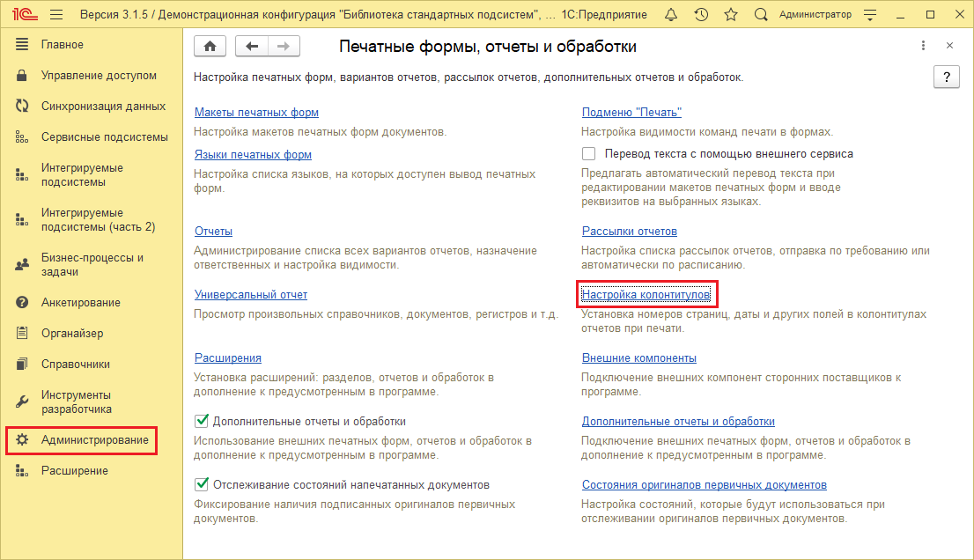Image resolution: width=974 pixels, height=560 pixels.
Task: Uncheck Дополнительные отчеты и обработки checkbox
Action: point(202,421)
